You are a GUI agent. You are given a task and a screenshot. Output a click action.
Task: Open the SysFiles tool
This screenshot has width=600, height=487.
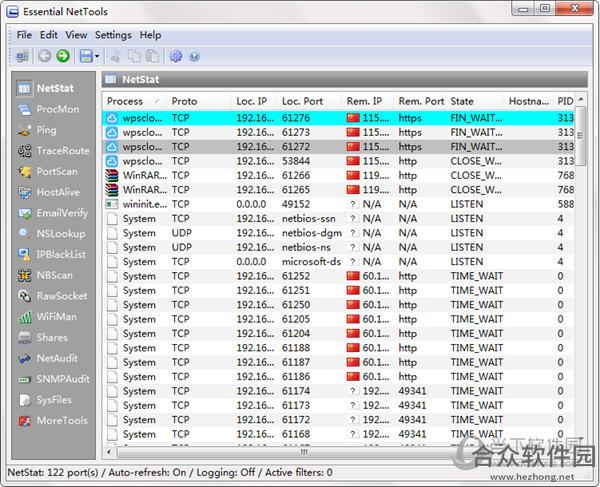pos(45,400)
